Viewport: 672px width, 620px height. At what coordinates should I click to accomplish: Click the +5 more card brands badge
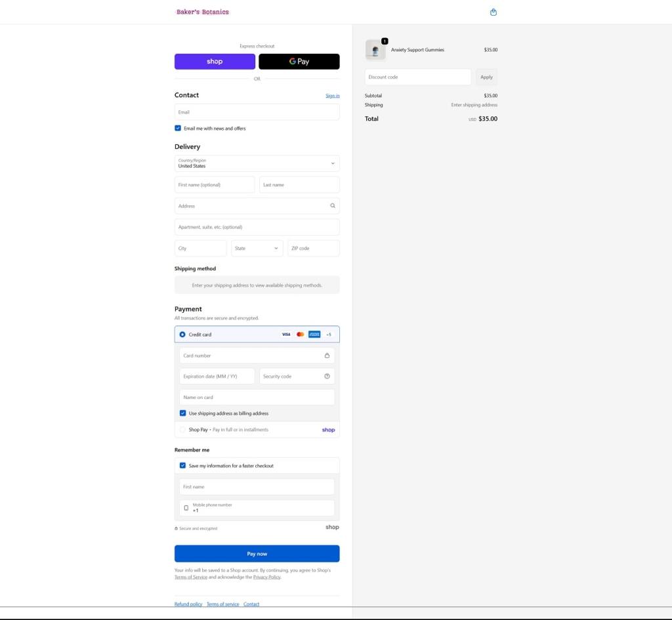point(329,335)
